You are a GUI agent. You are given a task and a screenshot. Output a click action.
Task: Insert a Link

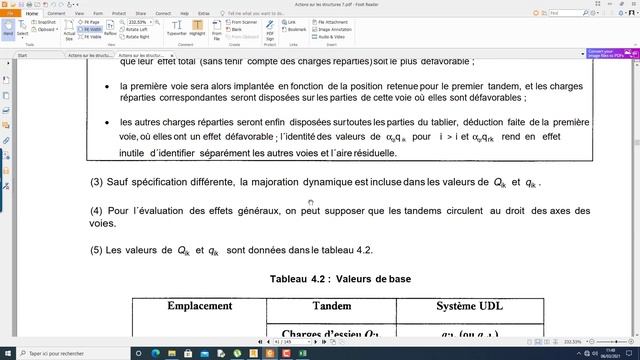click(289, 22)
